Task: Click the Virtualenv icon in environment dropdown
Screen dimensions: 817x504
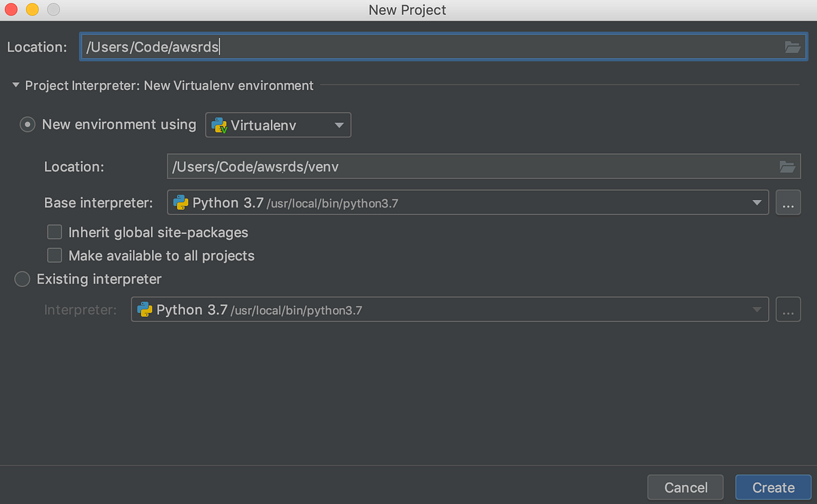Action: tap(219, 125)
